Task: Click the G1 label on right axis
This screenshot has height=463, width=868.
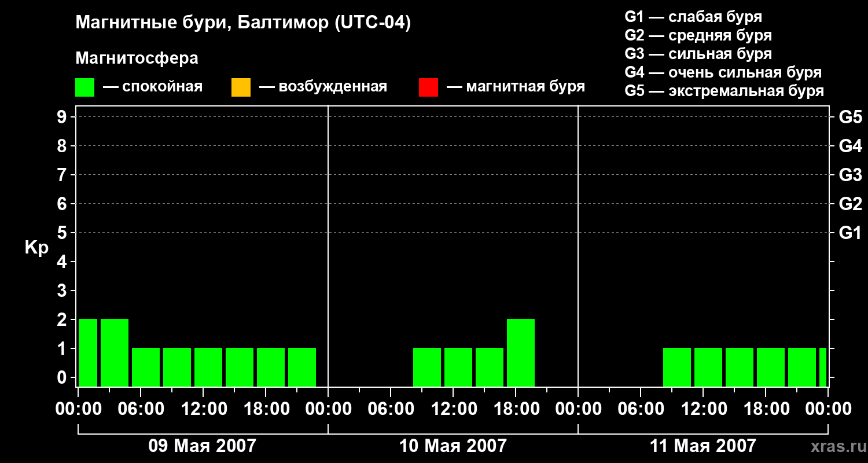Action: (851, 233)
